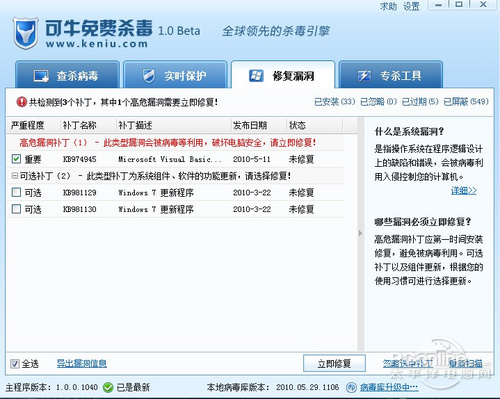Check the KB981130 patch checkbox
Screen dimensions: 500x399
[x=16, y=209]
